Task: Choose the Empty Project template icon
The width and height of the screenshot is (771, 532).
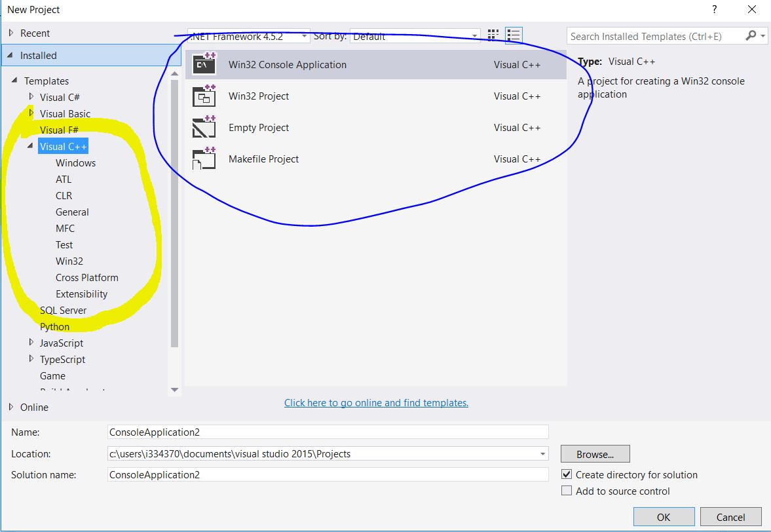Action: 204,127
